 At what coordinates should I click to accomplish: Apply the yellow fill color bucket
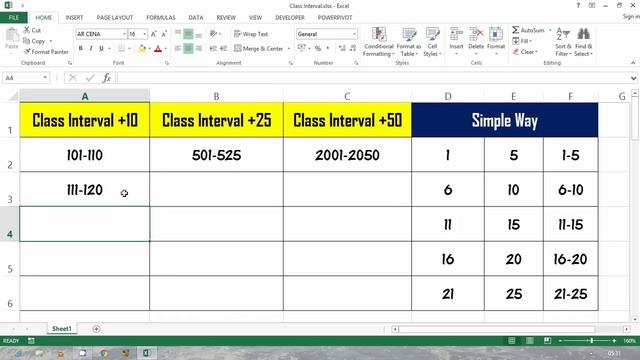coord(142,49)
